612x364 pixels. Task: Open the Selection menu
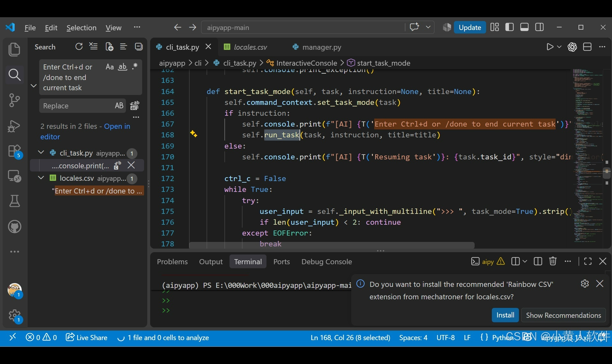point(81,28)
